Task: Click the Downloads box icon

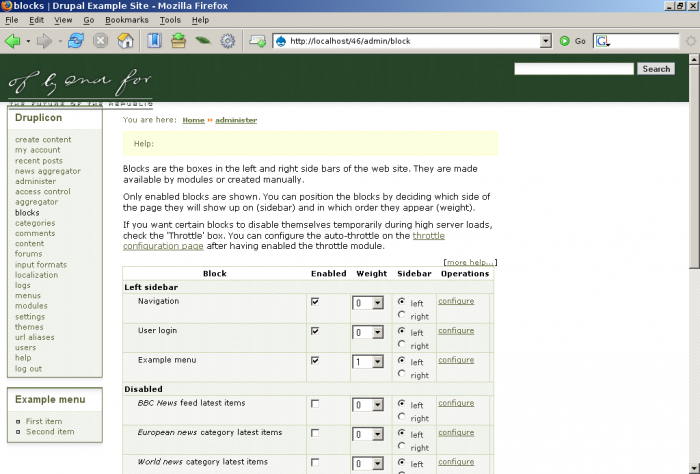Action: tap(178, 41)
